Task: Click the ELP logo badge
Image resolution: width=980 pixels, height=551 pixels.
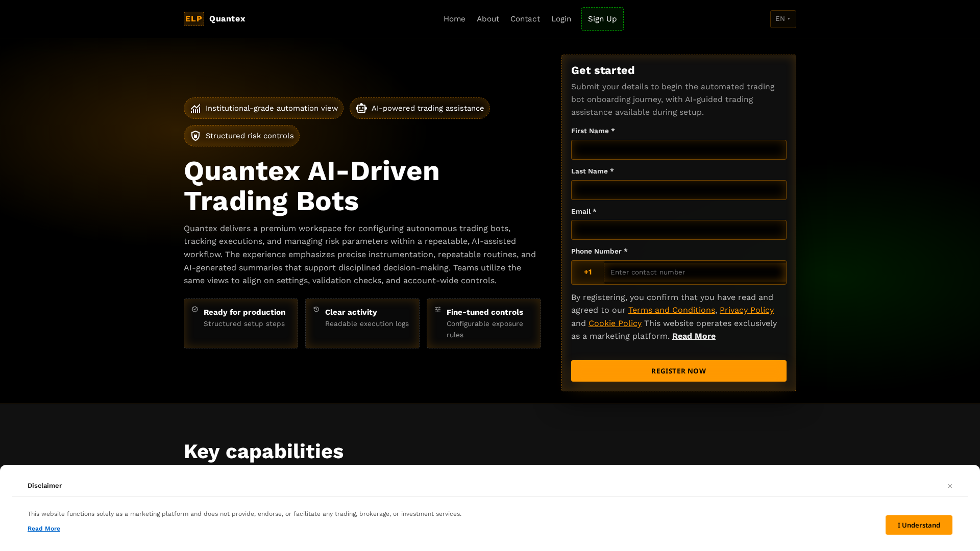Action: (194, 19)
